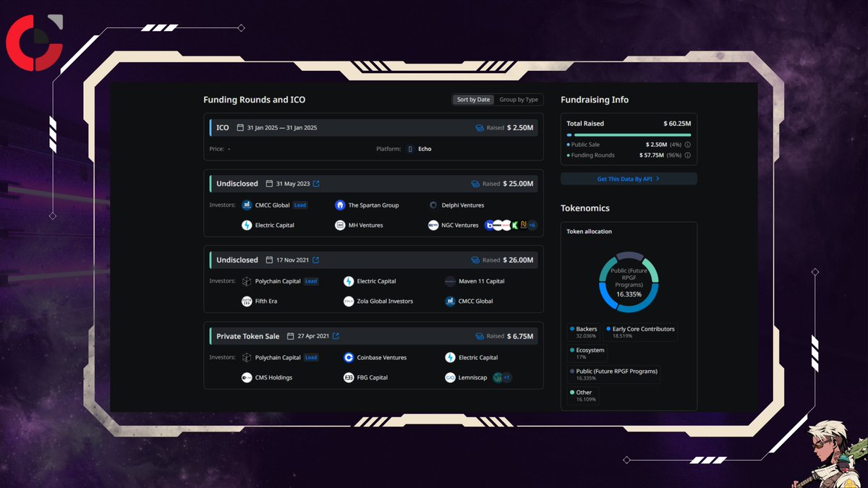Click the $ 60.25M total raised value

677,124
